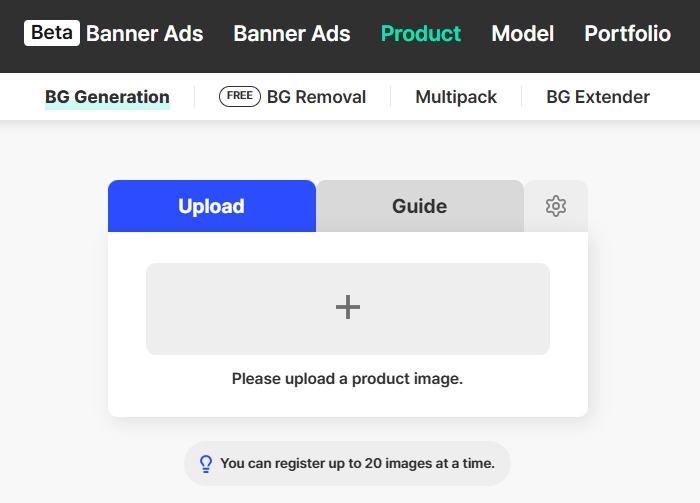Click the gray image upload drop area
This screenshot has height=503, width=700.
pos(348,309)
